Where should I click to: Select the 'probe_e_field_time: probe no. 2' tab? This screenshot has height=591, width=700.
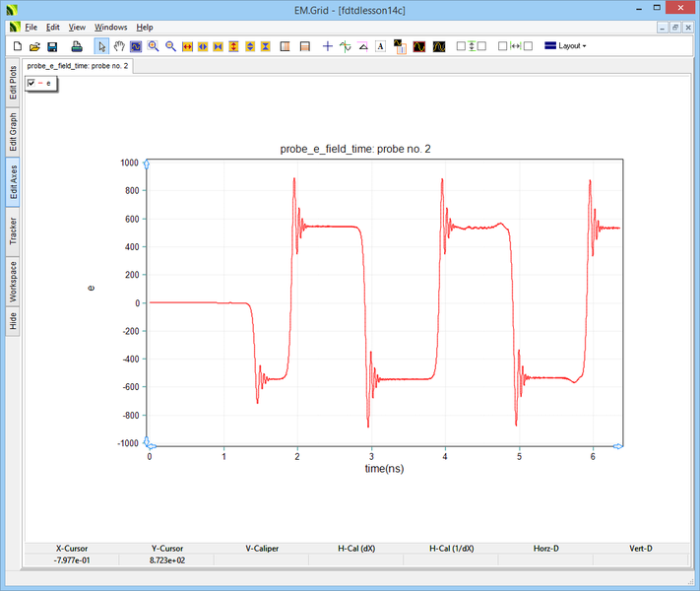pos(78,66)
